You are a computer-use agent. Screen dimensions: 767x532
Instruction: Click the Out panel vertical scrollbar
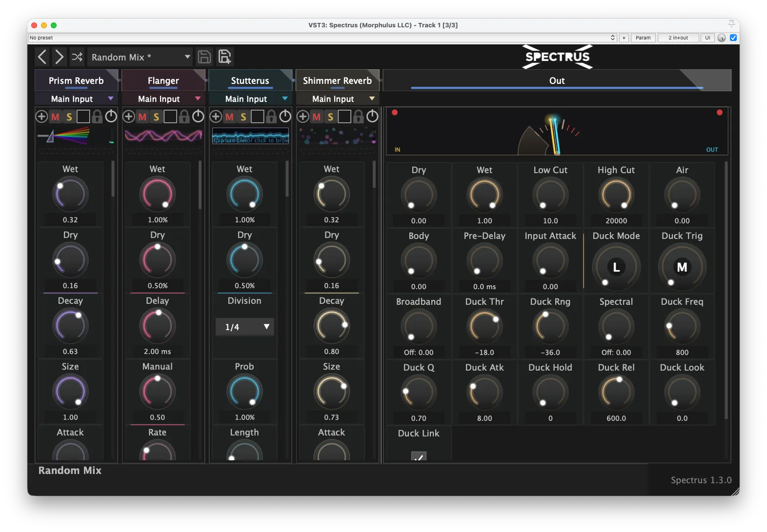[726, 291]
